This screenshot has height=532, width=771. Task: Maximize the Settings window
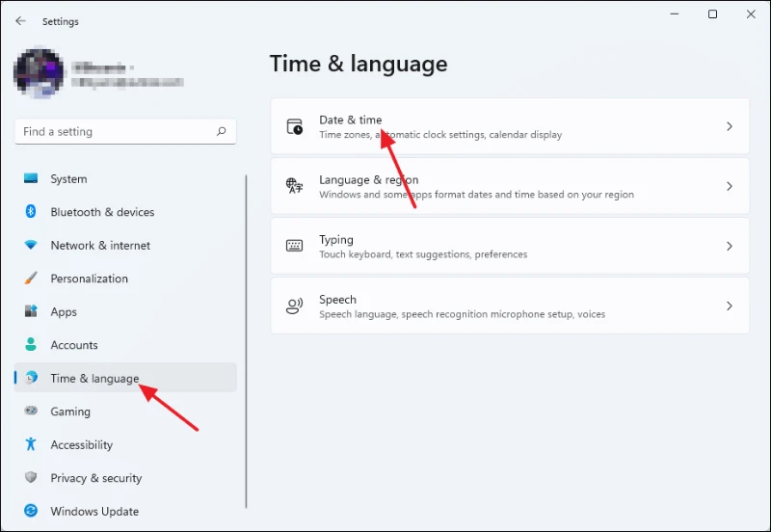coord(712,14)
